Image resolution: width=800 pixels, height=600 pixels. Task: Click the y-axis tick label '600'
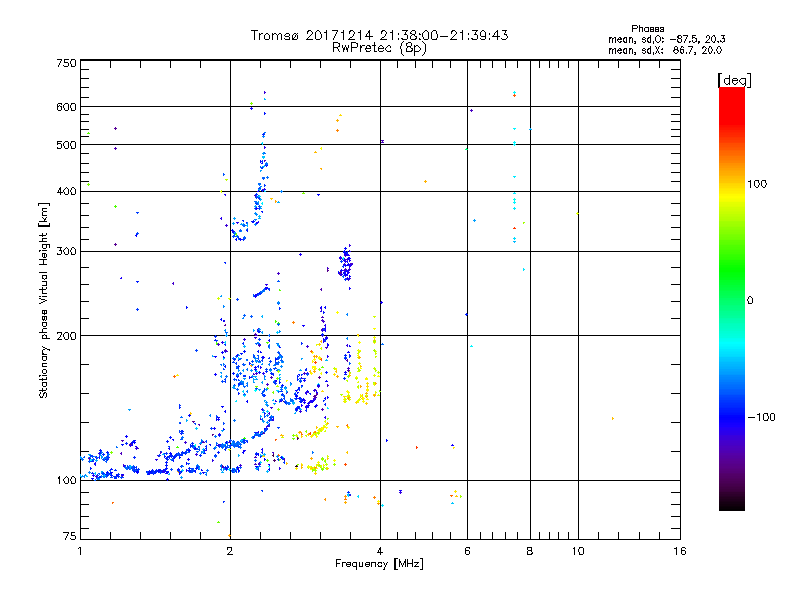[66, 107]
